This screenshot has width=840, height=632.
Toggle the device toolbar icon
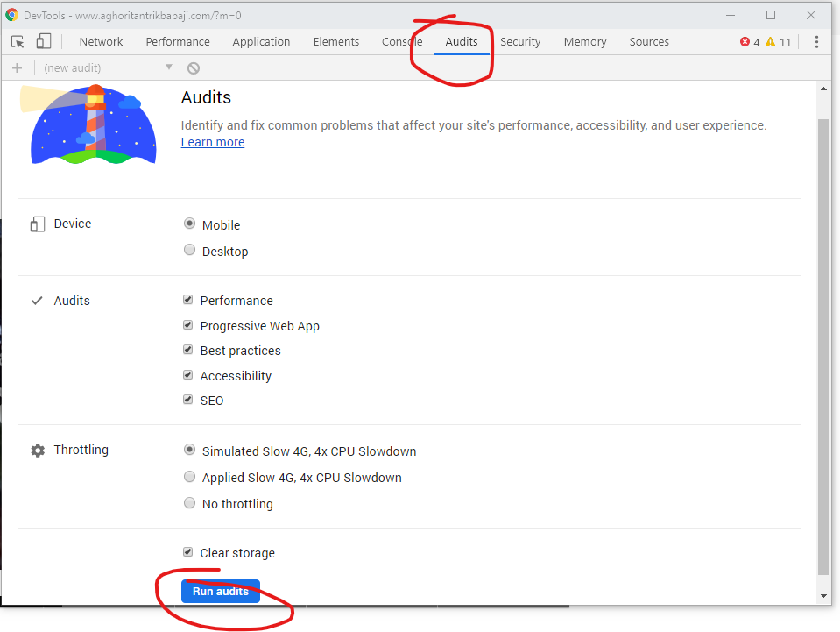point(41,41)
